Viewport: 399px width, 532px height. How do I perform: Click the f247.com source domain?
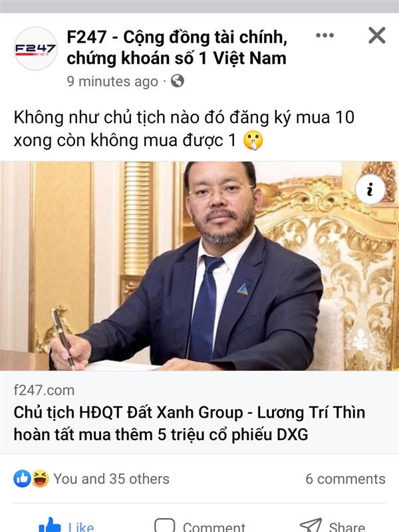click(x=44, y=390)
